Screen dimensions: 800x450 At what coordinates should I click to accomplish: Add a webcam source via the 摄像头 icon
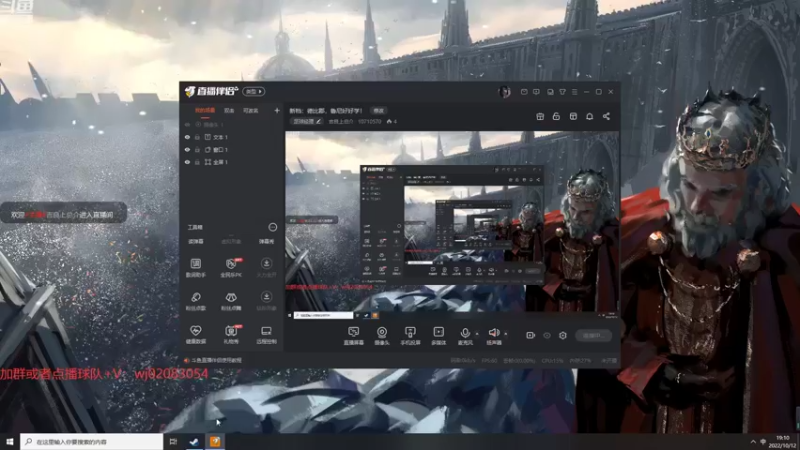click(x=382, y=336)
